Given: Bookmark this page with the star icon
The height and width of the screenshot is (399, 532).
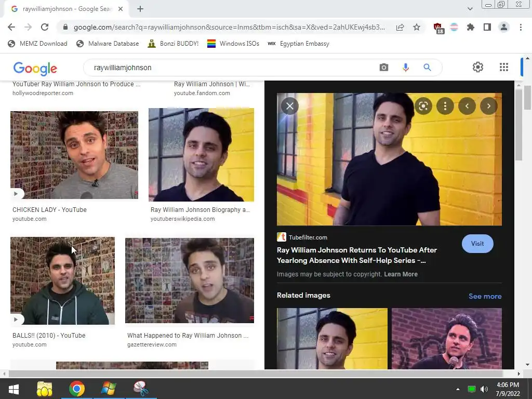Looking at the screenshot, I should click(x=417, y=27).
